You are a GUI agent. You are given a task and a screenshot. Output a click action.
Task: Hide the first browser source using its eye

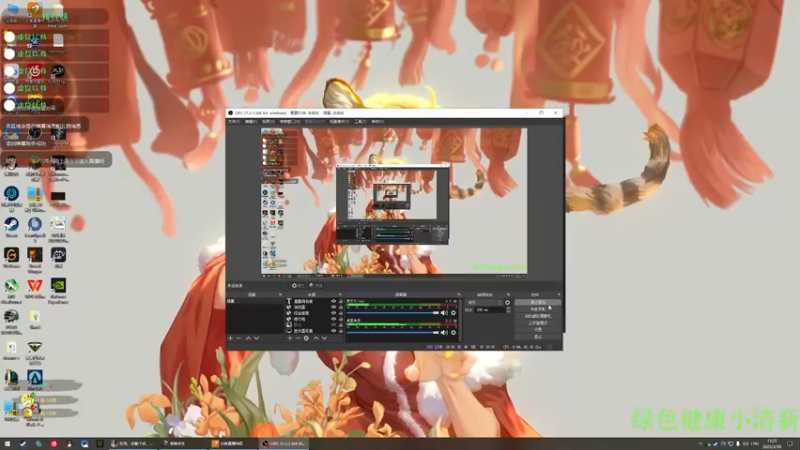pyautogui.click(x=334, y=307)
